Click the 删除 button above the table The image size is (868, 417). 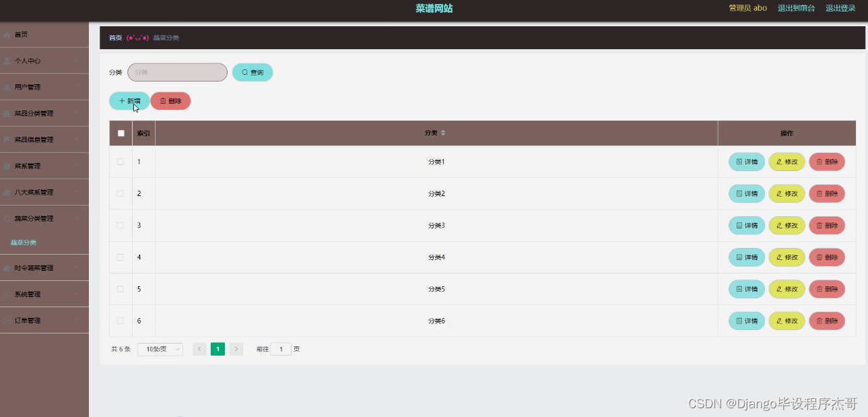click(x=170, y=101)
